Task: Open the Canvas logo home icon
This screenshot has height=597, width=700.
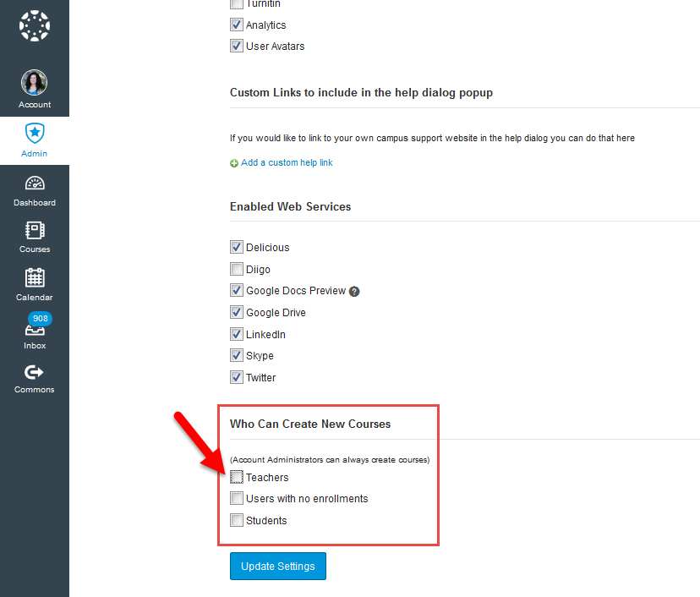Action: point(34,25)
